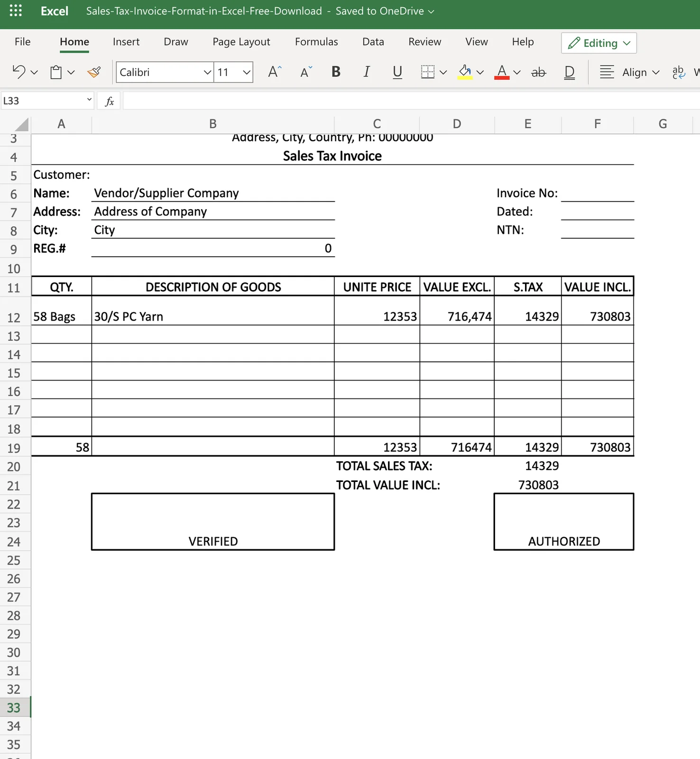Toggle Strikethrough formatting
The image size is (700, 759).
click(x=539, y=72)
